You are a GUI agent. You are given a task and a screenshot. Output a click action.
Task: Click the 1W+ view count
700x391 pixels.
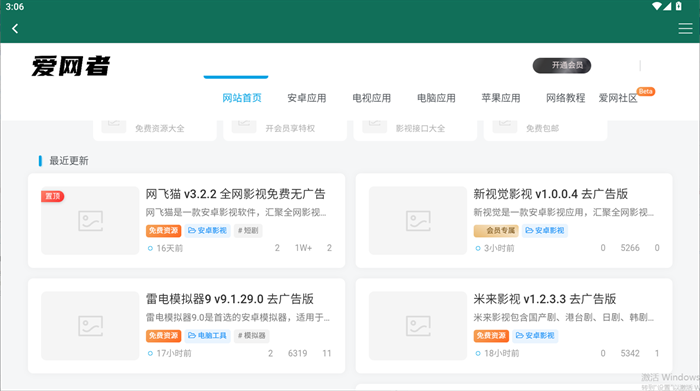[x=303, y=248]
